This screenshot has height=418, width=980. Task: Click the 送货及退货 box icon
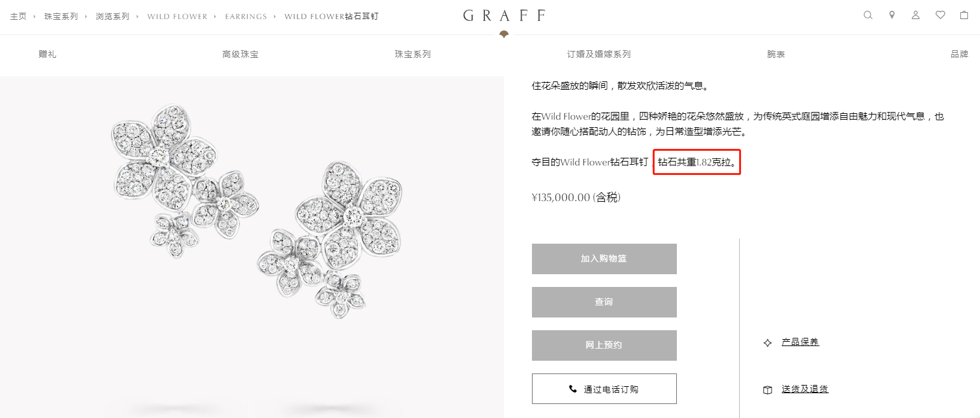pyautogui.click(x=768, y=389)
